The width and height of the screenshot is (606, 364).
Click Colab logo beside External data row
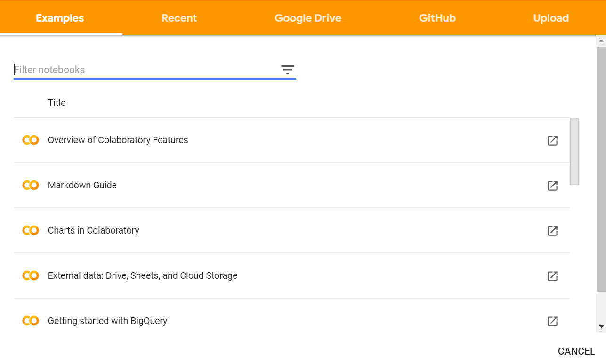coord(31,275)
